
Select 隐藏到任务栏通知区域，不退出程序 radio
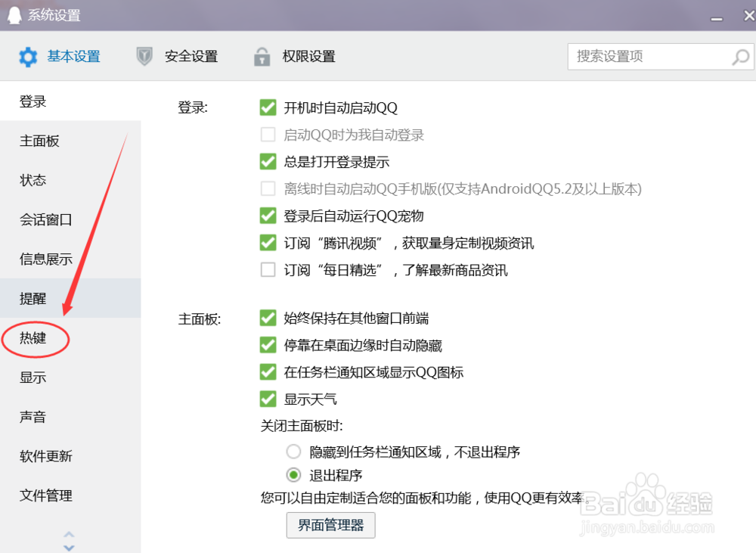293,451
